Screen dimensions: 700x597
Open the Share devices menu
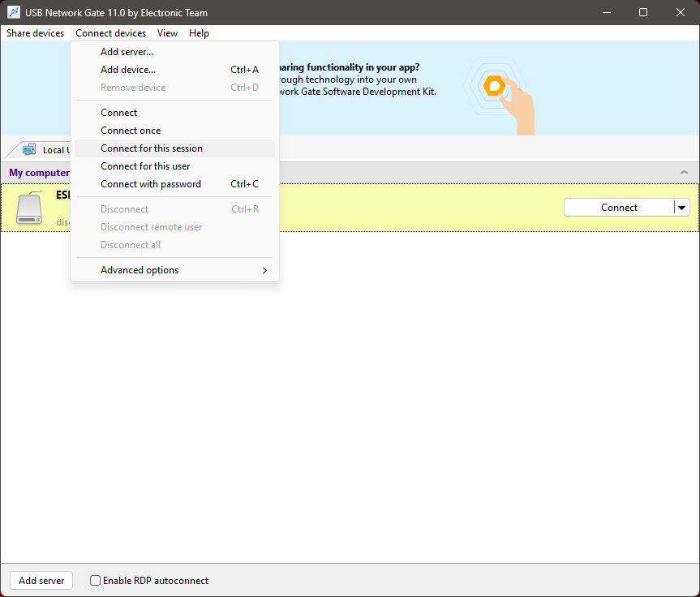(x=35, y=33)
